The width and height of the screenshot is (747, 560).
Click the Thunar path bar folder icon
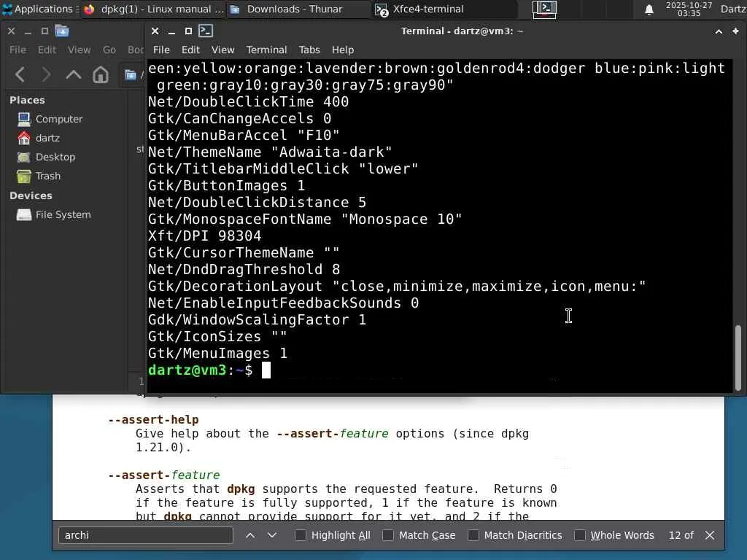pos(130,75)
